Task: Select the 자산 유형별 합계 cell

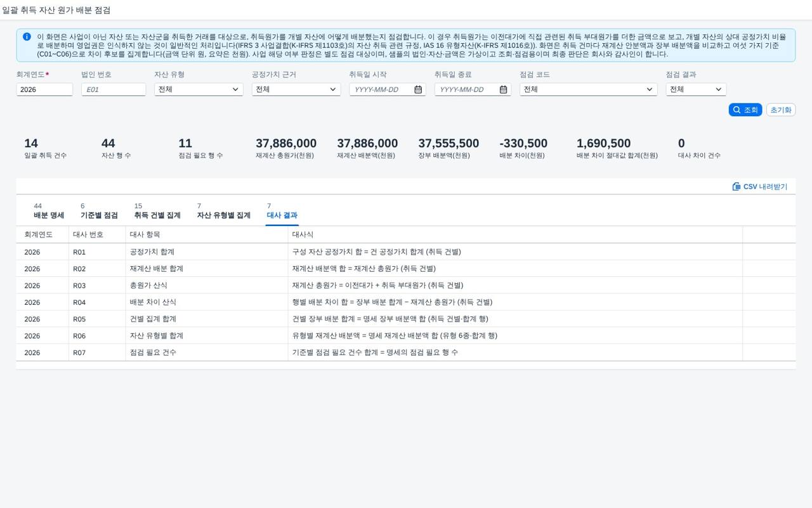Action: [x=207, y=336]
